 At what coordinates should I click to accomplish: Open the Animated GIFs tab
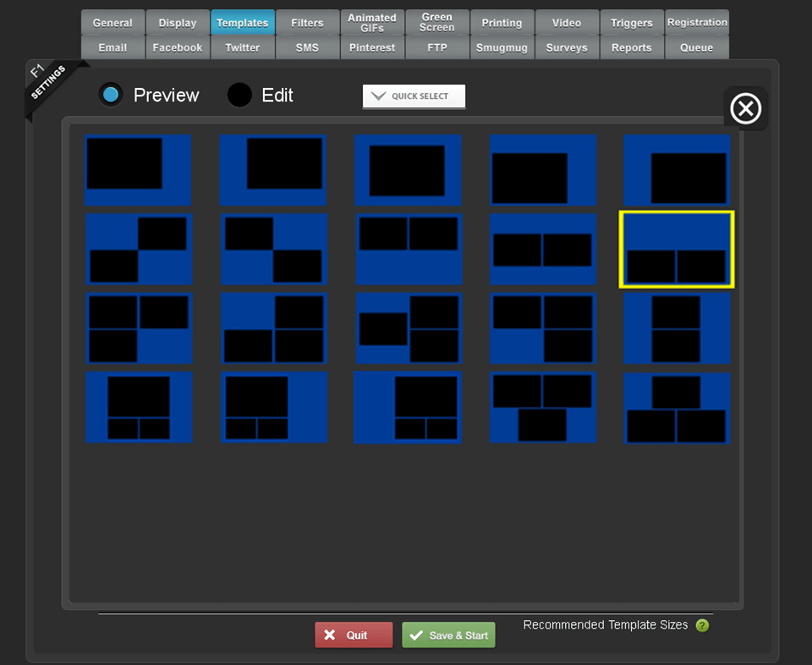(371, 22)
